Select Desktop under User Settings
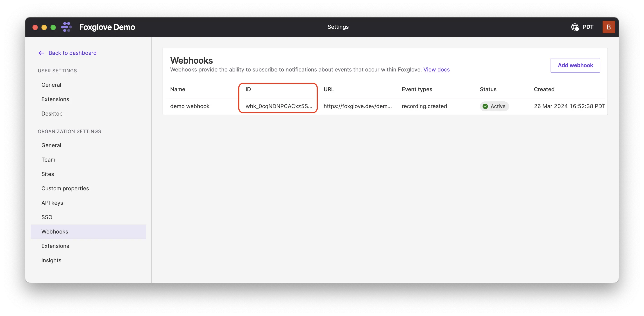Screen dimensions: 644x316 (52, 113)
